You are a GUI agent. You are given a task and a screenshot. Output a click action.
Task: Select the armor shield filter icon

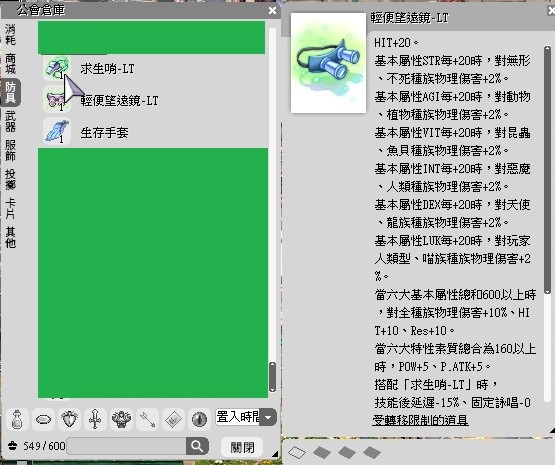tap(69, 419)
